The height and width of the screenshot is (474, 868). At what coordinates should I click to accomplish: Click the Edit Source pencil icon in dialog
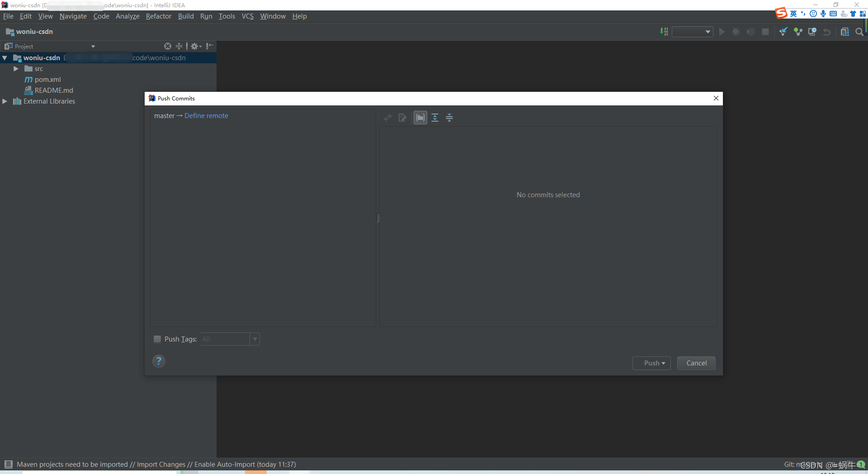coord(402,118)
